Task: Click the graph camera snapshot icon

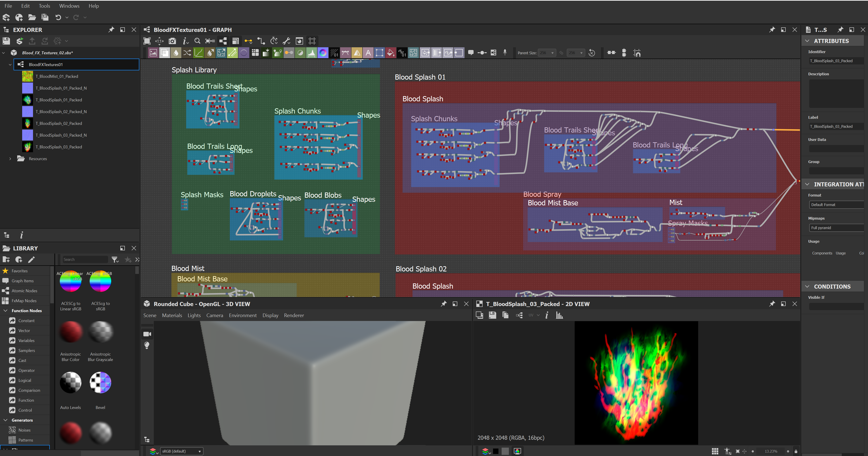Action: tap(172, 41)
